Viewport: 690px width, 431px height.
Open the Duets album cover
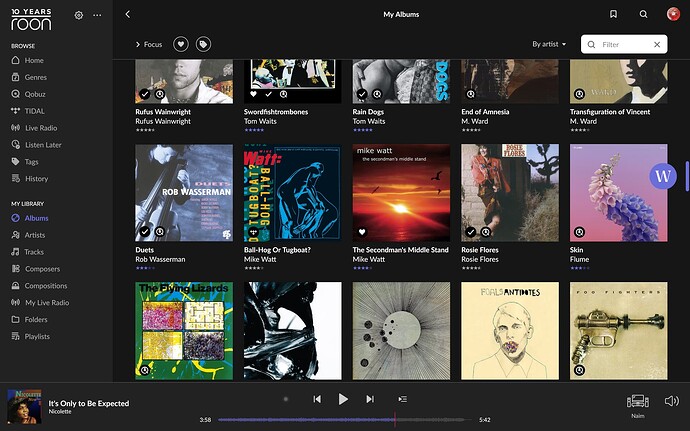tap(184, 193)
